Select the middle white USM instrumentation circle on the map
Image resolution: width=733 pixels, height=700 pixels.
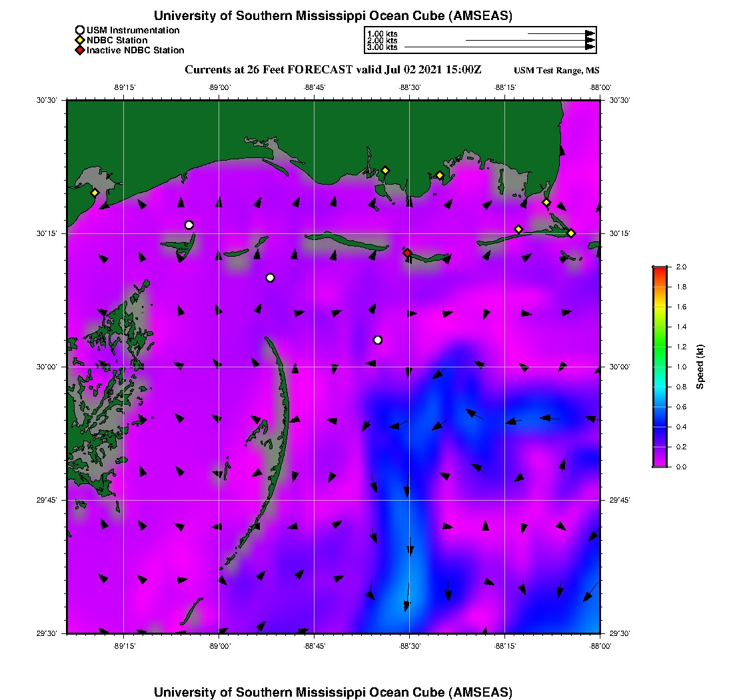coord(270,278)
